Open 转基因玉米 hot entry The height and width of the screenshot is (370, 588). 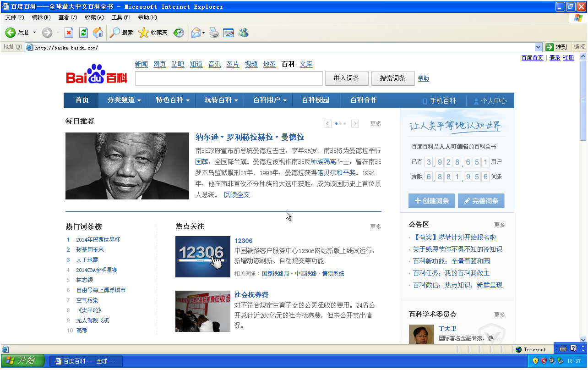click(x=90, y=250)
